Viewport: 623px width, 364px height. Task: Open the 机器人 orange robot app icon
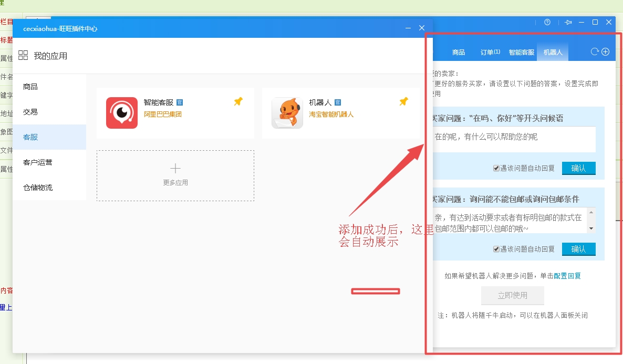287,113
